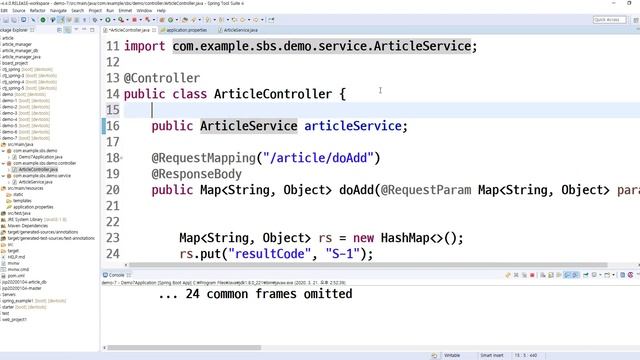Select the templates folder
Screen dimensions: 640x360
coord(22,201)
